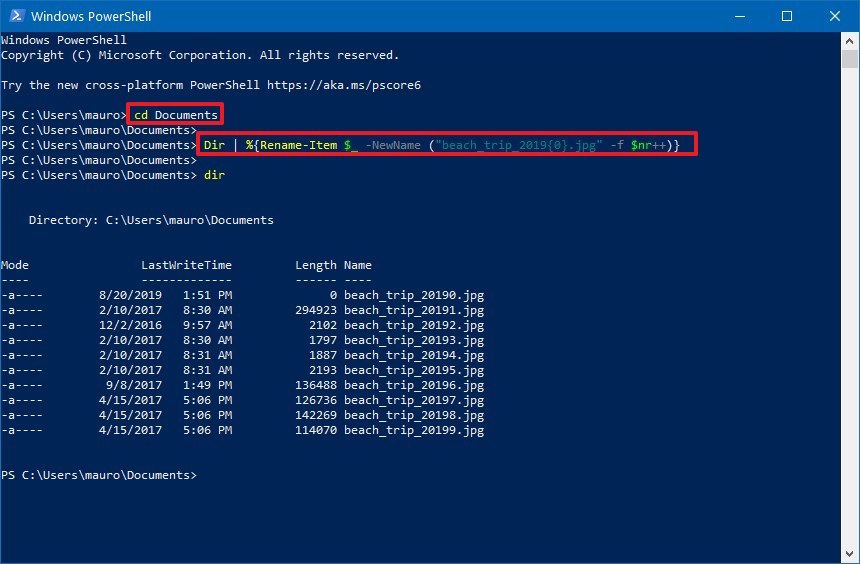
Task: Click file name beach_trip_20195.jpg
Action: tap(414, 370)
